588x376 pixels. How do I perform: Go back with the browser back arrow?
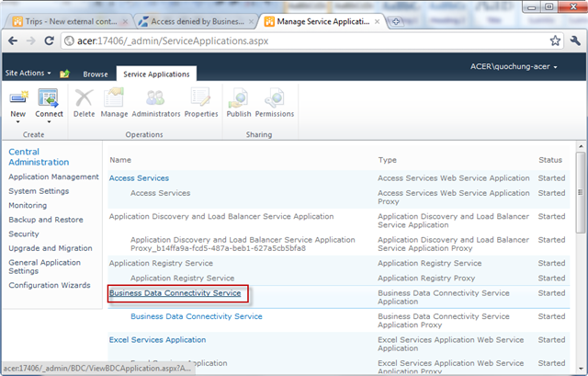(13, 40)
